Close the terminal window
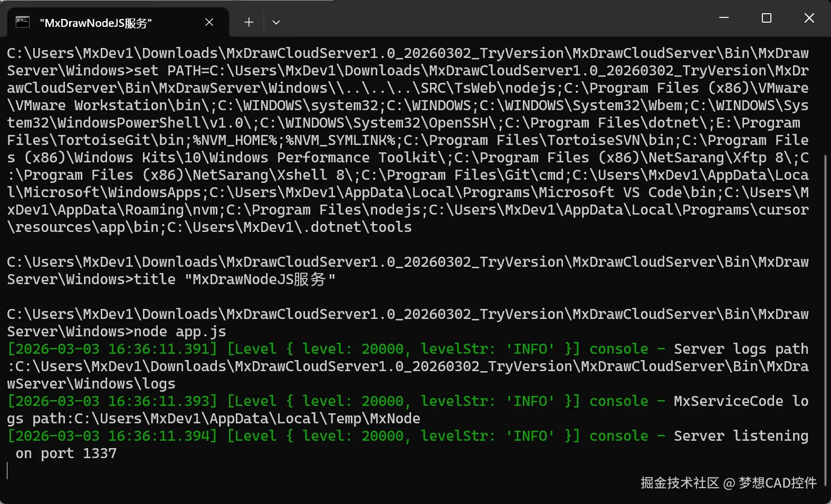Viewport: 831px width, 504px height. pyautogui.click(x=809, y=18)
